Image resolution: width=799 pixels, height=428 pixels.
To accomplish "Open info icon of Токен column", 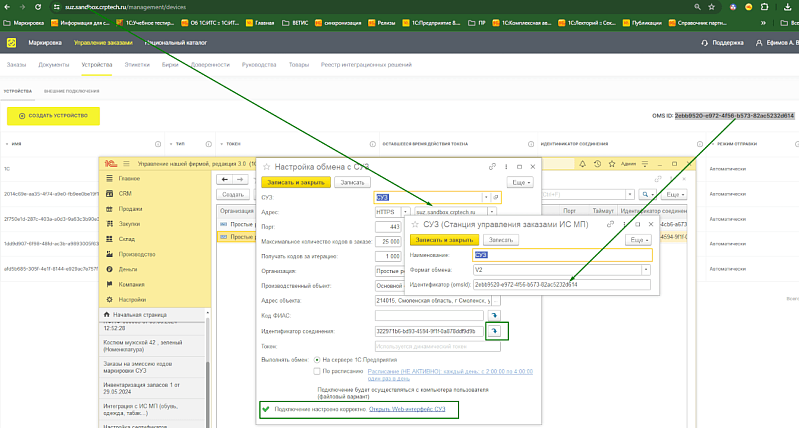I will tap(372, 144).
